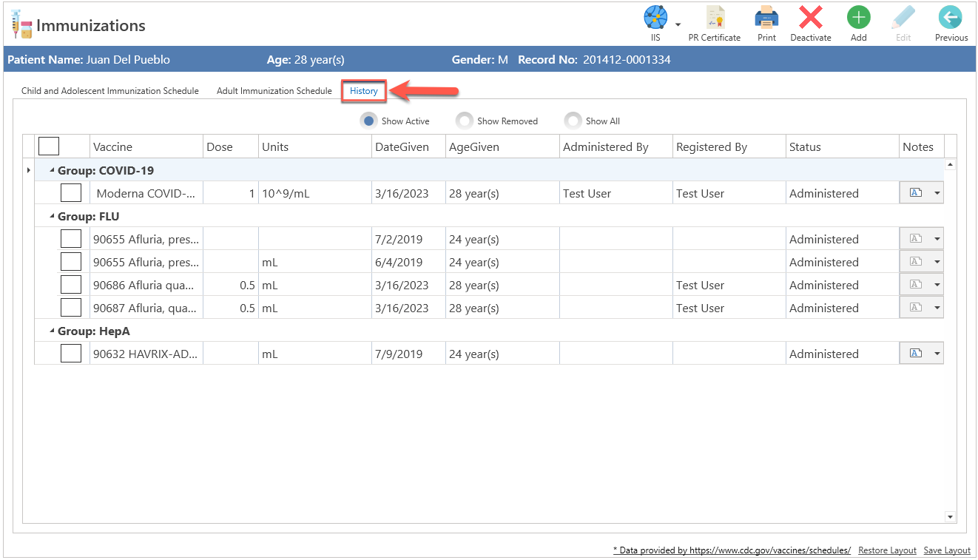Click the Save Layout link
The width and height of the screenshot is (978, 560).
pos(947,550)
